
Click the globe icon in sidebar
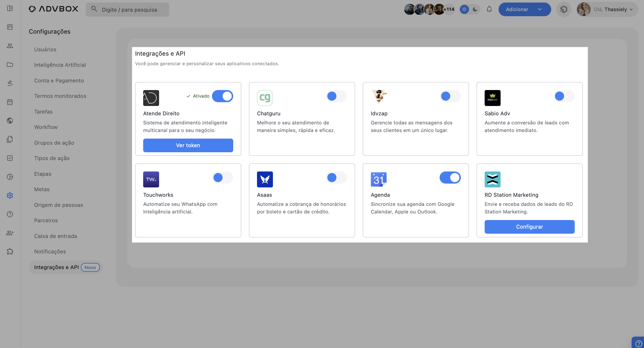[x=10, y=121]
